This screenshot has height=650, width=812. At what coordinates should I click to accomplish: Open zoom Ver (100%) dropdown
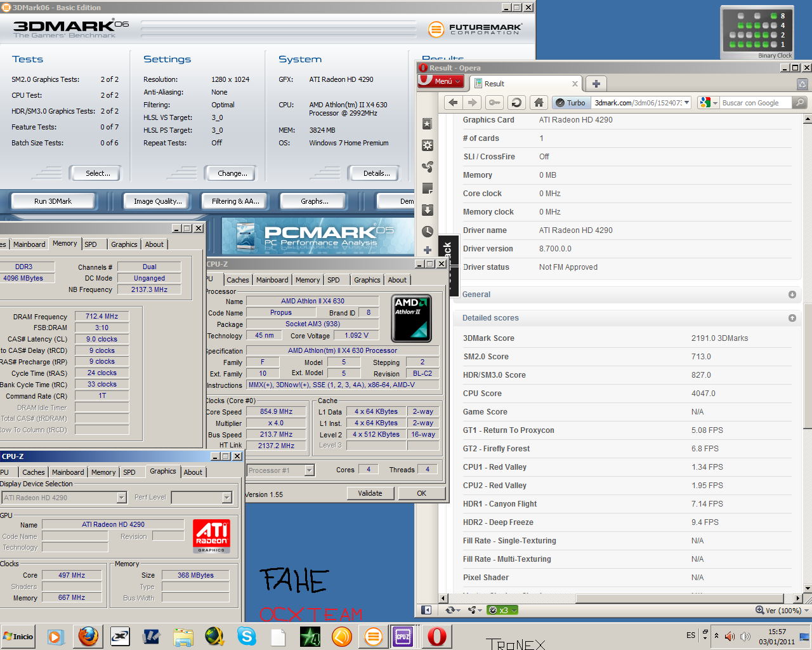[782, 610]
